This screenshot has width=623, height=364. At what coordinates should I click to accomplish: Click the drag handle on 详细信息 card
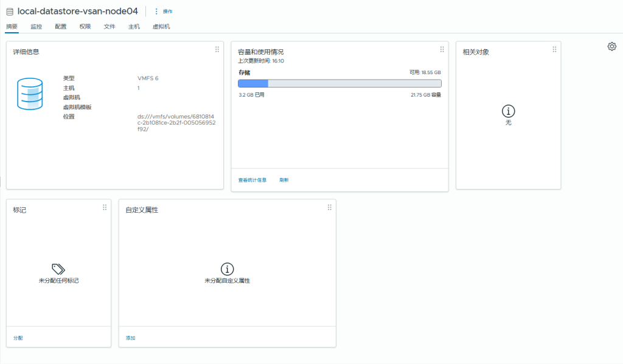click(217, 49)
